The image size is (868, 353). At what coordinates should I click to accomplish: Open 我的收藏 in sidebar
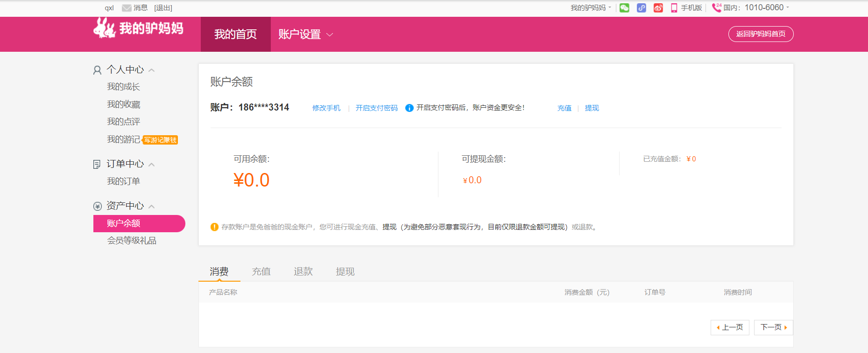[123, 104]
